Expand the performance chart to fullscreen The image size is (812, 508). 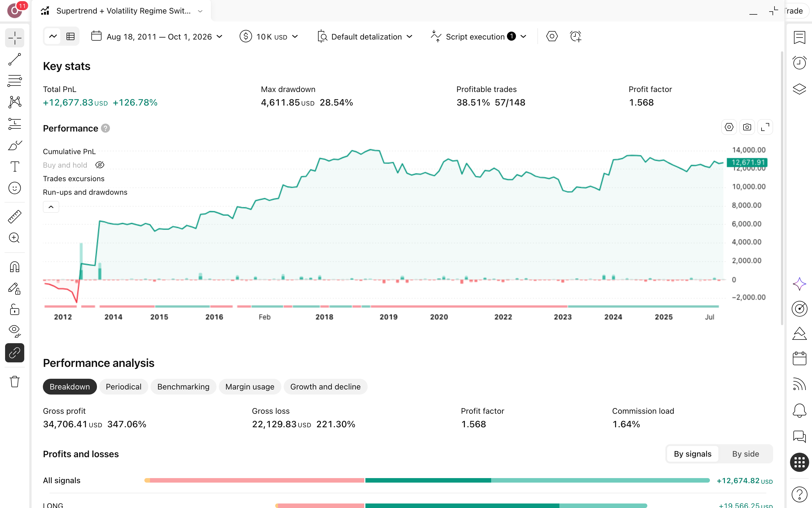765,127
